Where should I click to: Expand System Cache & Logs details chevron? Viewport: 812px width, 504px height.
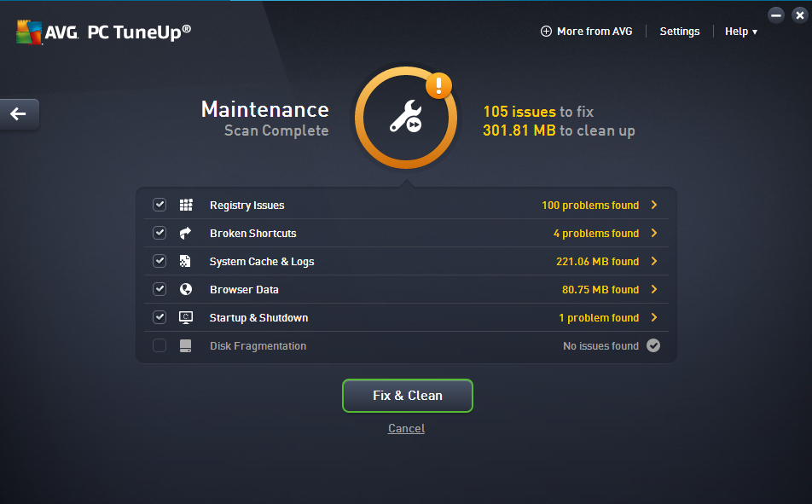pyautogui.click(x=654, y=261)
